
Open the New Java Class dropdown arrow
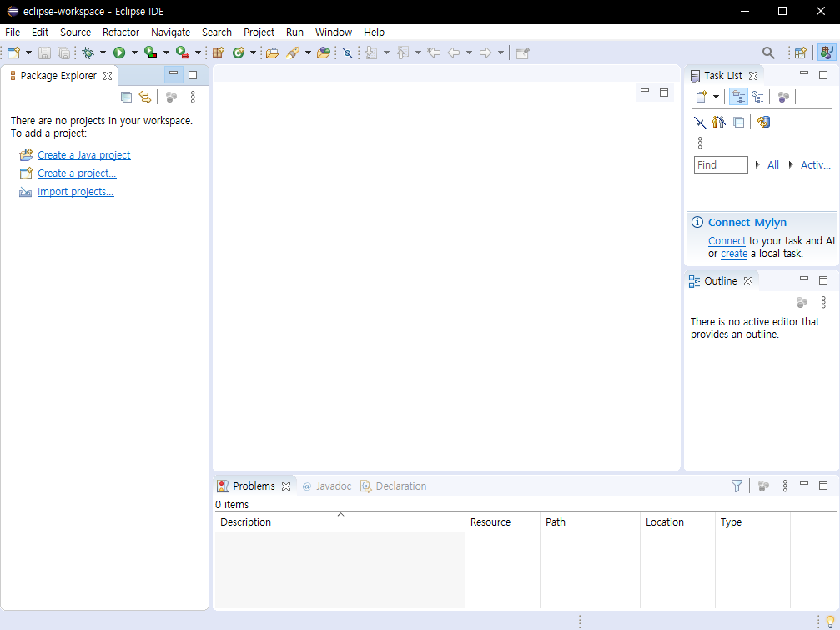click(253, 53)
